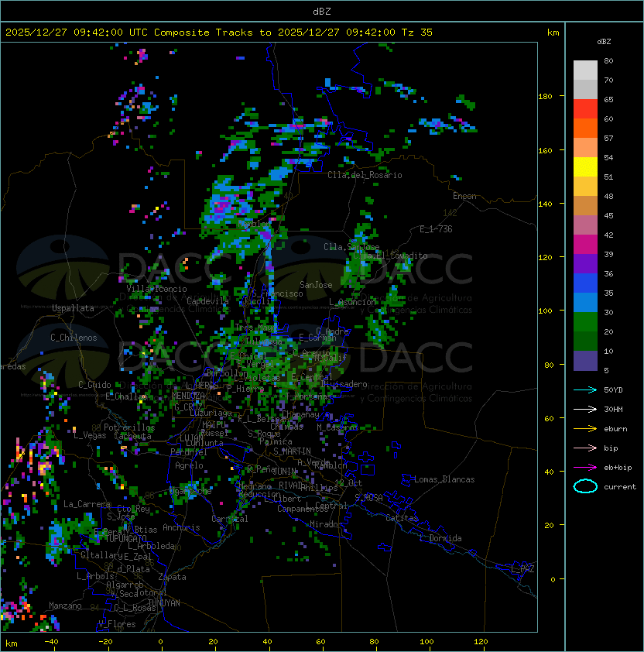
Task: Click the white 30HM arrow in legend
Action: (x=585, y=409)
